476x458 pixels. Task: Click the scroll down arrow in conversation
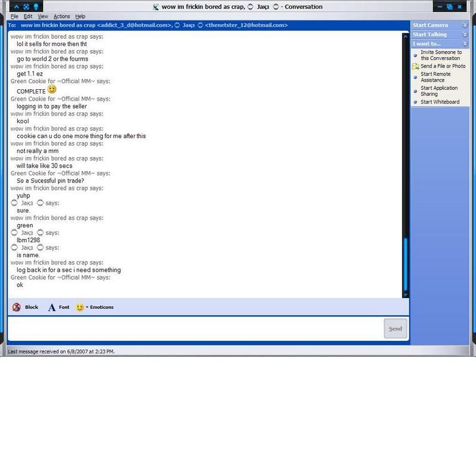(x=405, y=294)
